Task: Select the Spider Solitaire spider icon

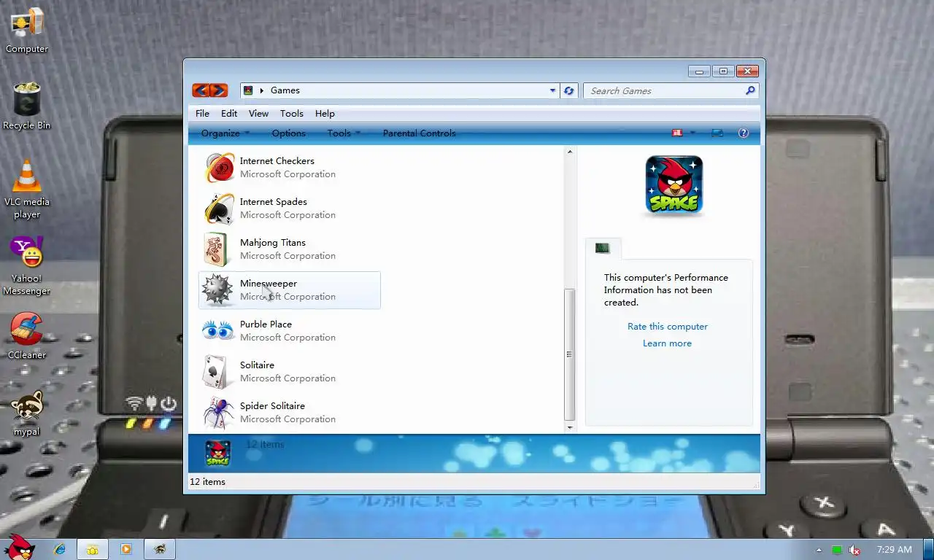Action: coord(218,413)
